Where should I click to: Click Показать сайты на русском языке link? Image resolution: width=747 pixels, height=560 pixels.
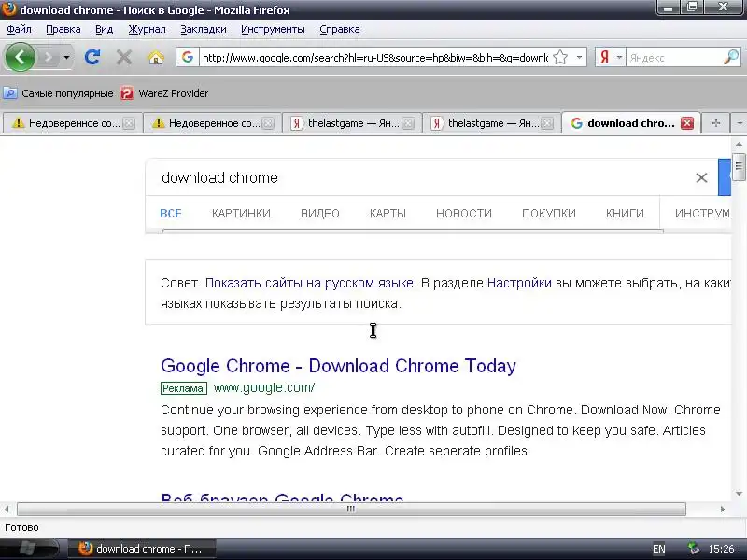[309, 283]
